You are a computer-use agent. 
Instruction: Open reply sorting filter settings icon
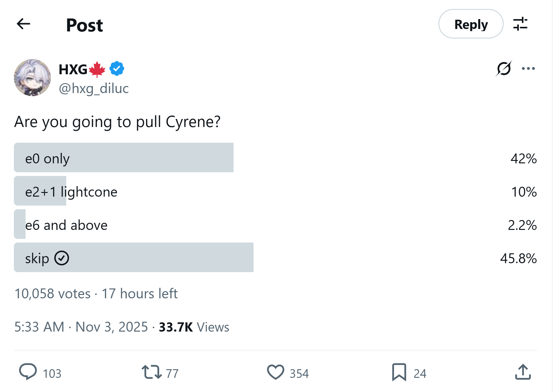click(x=520, y=24)
